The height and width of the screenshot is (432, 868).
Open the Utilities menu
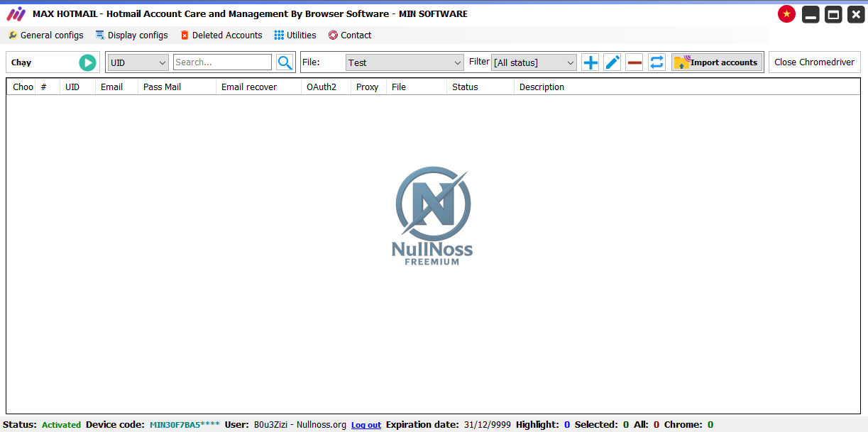point(295,35)
